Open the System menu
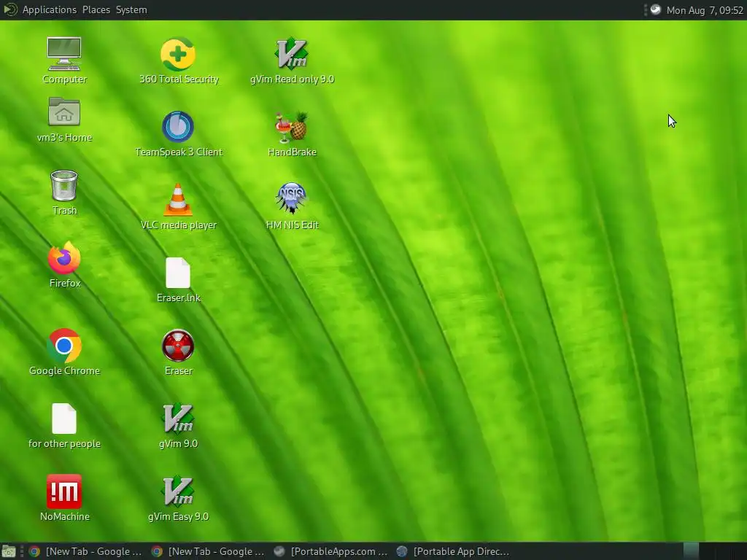The image size is (747, 560). (x=131, y=9)
